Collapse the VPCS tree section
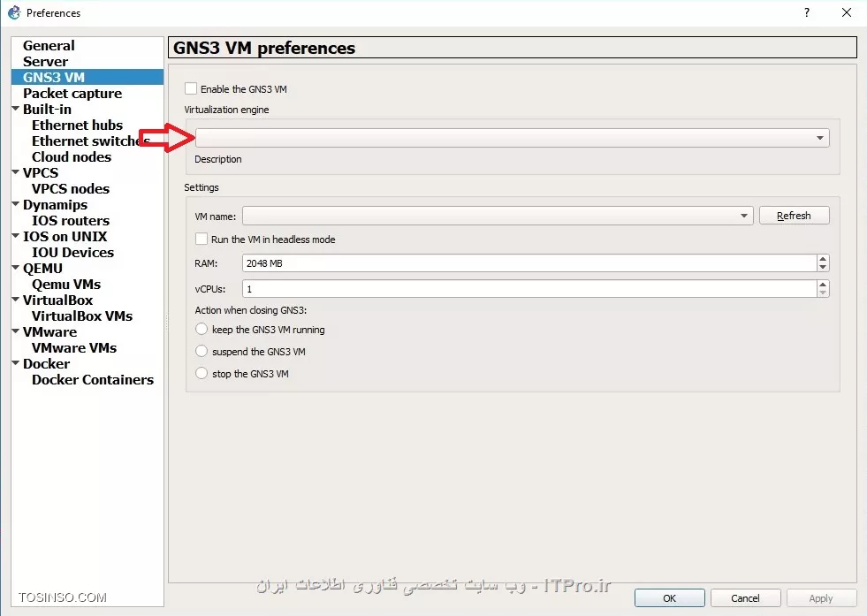Image resolution: width=867 pixels, height=616 pixels. [16, 172]
